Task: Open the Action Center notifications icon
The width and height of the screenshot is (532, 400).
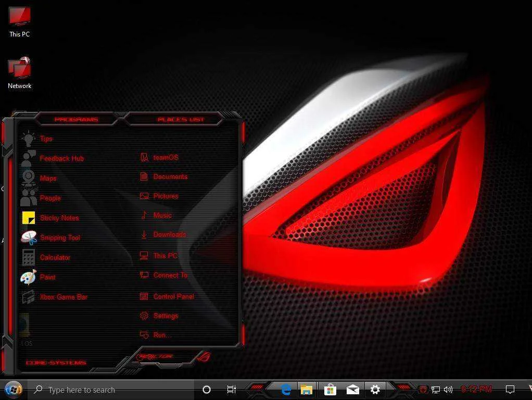Action: [x=510, y=390]
